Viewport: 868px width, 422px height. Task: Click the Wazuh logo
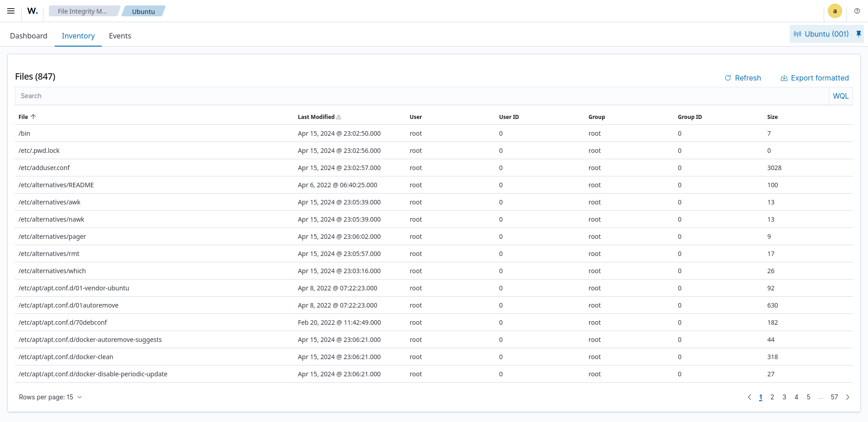coord(32,11)
